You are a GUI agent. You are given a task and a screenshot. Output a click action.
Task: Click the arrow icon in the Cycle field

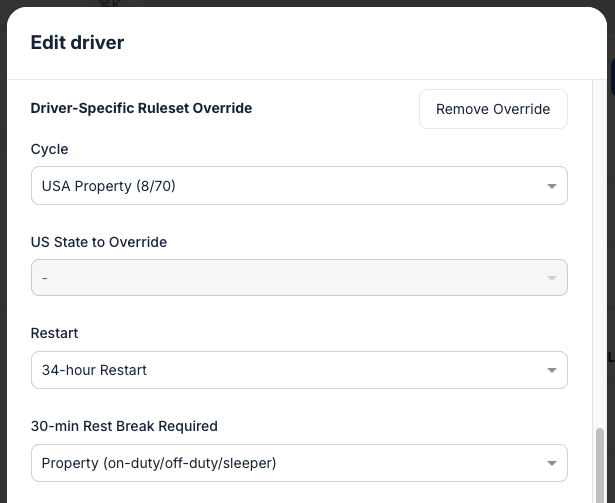point(551,186)
